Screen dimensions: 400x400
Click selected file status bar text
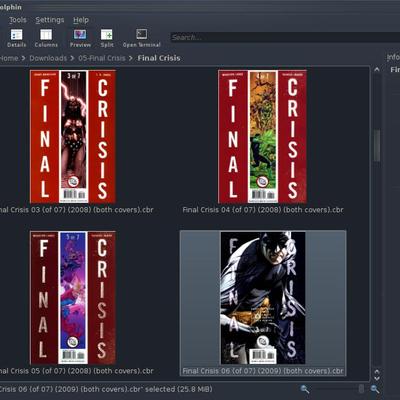click(106, 389)
